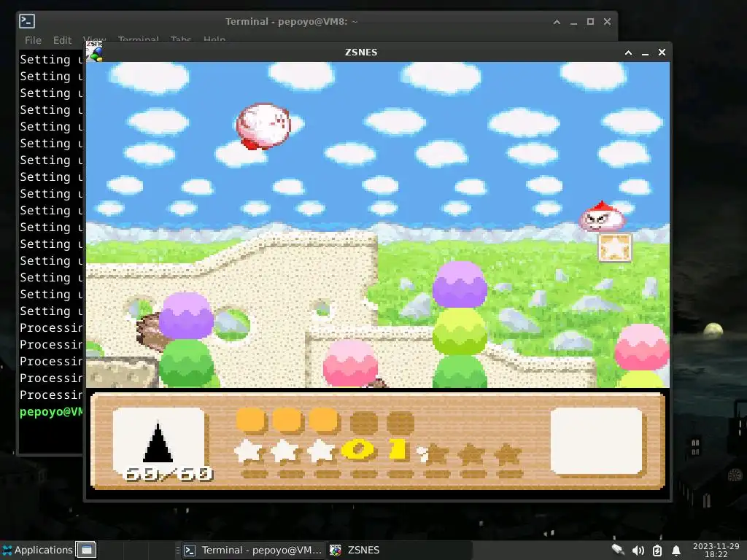Shade the Terminal window with the up arrow
This screenshot has height=560, width=747.
tap(557, 22)
